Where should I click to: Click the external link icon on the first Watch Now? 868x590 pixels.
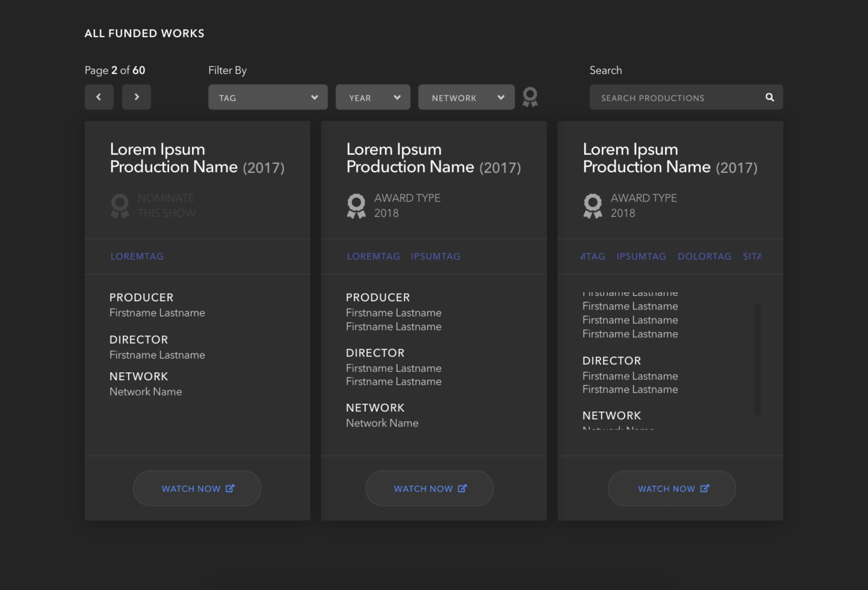point(230,488)
